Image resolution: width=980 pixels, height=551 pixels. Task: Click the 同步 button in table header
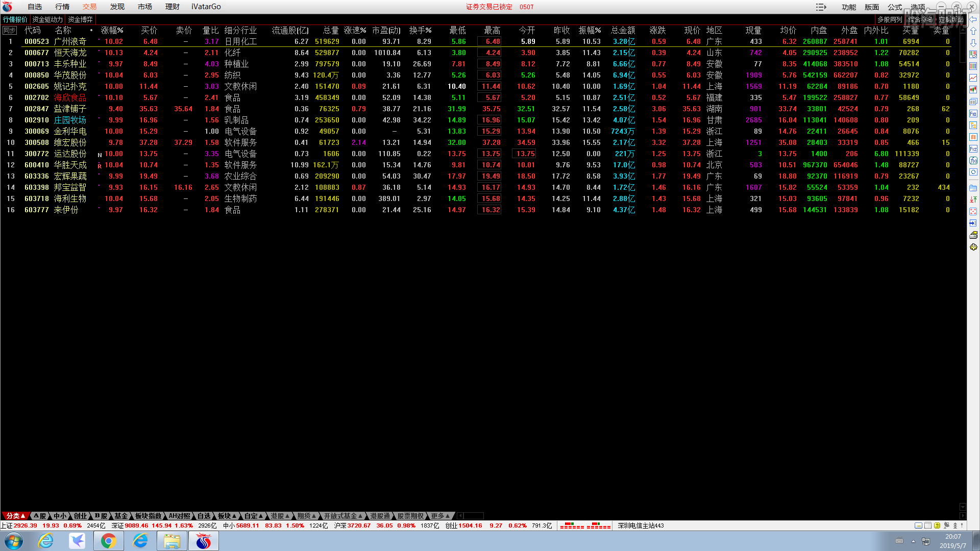pyautogui.click(x=10, y=31)
